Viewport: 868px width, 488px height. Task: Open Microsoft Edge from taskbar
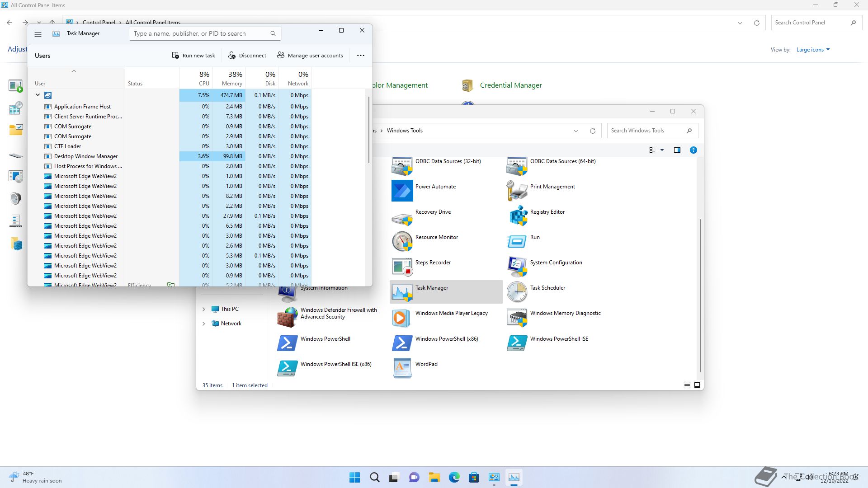454,477
